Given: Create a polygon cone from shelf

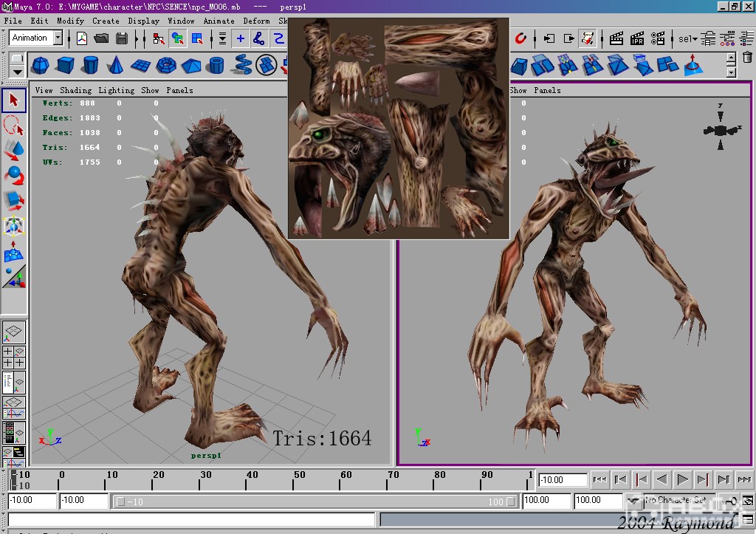Looking at the screenshot, I should point(115,65).
